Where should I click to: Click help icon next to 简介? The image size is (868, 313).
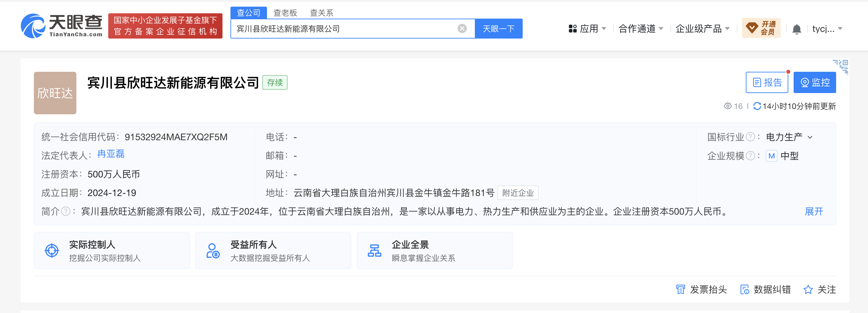point(66,211)
